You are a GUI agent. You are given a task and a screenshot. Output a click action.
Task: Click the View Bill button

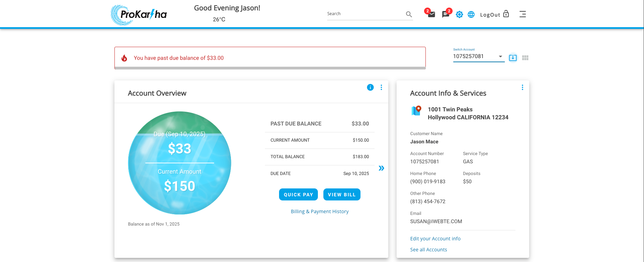[x=342, y=195]
